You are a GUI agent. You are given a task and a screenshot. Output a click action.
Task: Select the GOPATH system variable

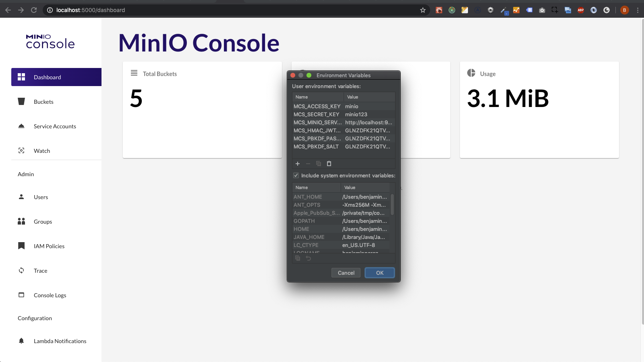coord(341,221)
